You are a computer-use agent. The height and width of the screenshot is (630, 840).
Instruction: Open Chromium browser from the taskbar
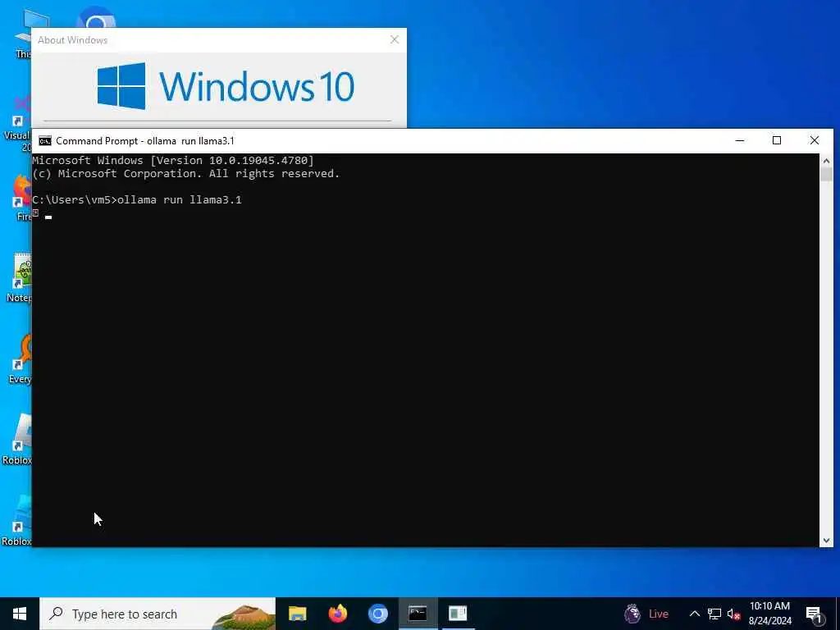pyautogui.click(x=377, y=614)
